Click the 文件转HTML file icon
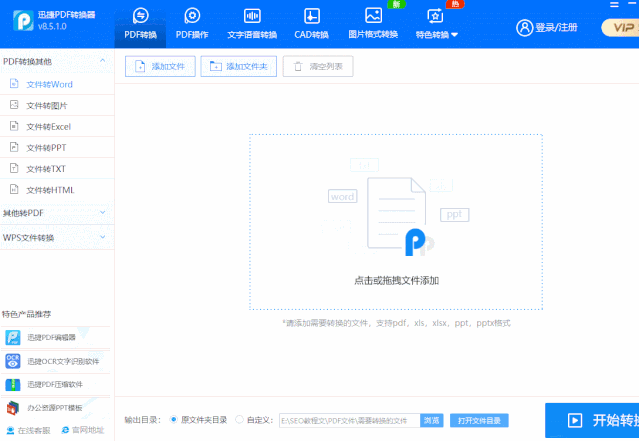Screen dimensions: 639x441 [x=14, y=189]
